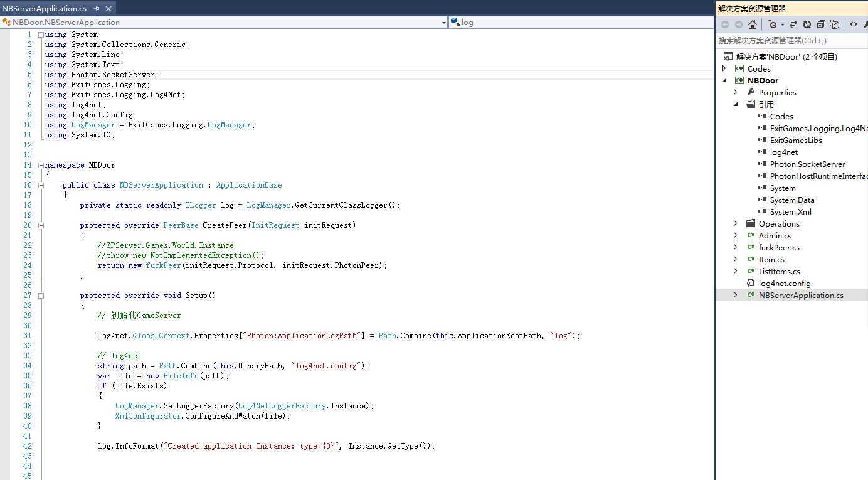The image size is (868, 480).
Task: Refresh the Solution Explorer
Action: 807,24
